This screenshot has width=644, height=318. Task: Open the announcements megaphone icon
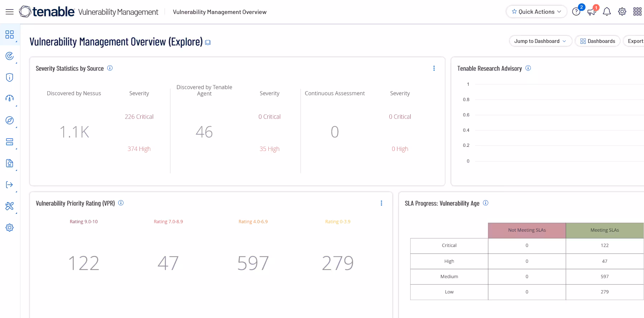pos(591,12)
